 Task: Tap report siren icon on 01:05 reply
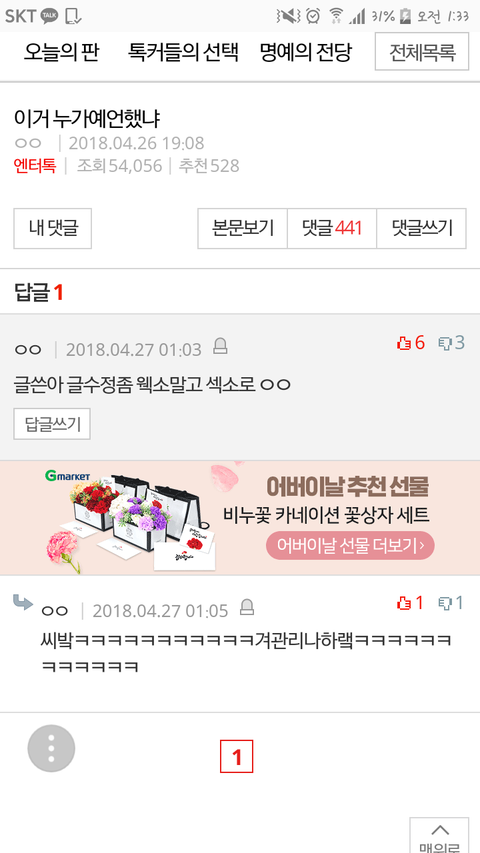[x=247, y=607]
